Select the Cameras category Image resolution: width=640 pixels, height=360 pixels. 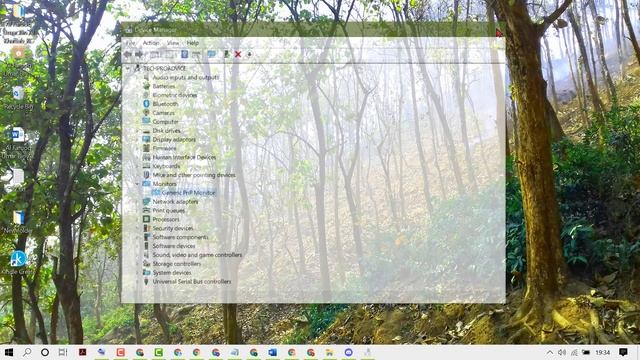tap(164, 113)
